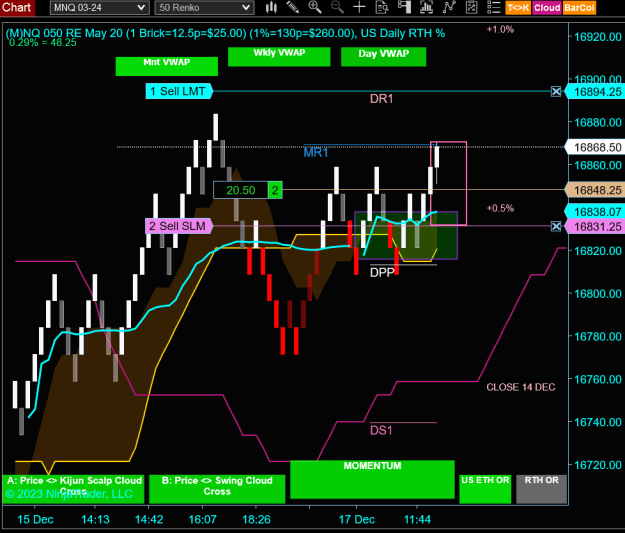Open the 50 Renko interval dropdown

204,8
